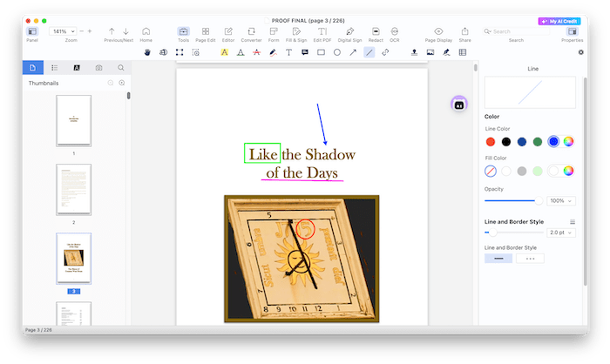Click the floating AI assistant button
Viewport: 610px width, 364px height.
[x=459, y=104]
